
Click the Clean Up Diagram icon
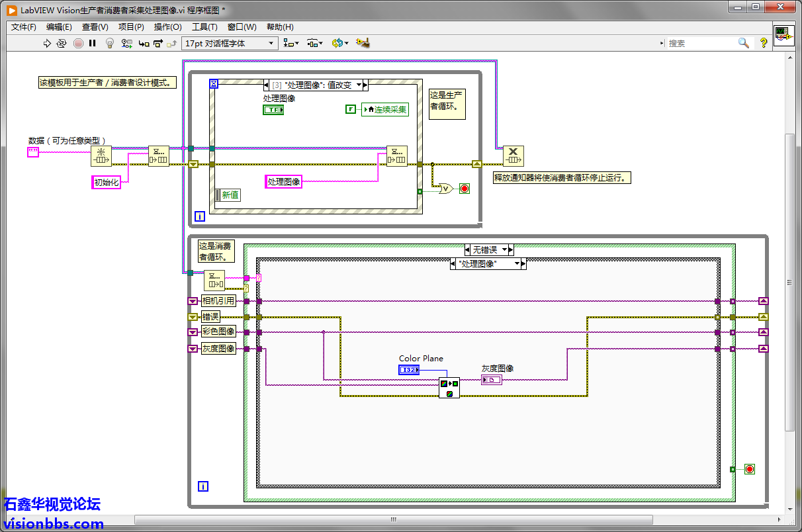[x=362, y=44]
